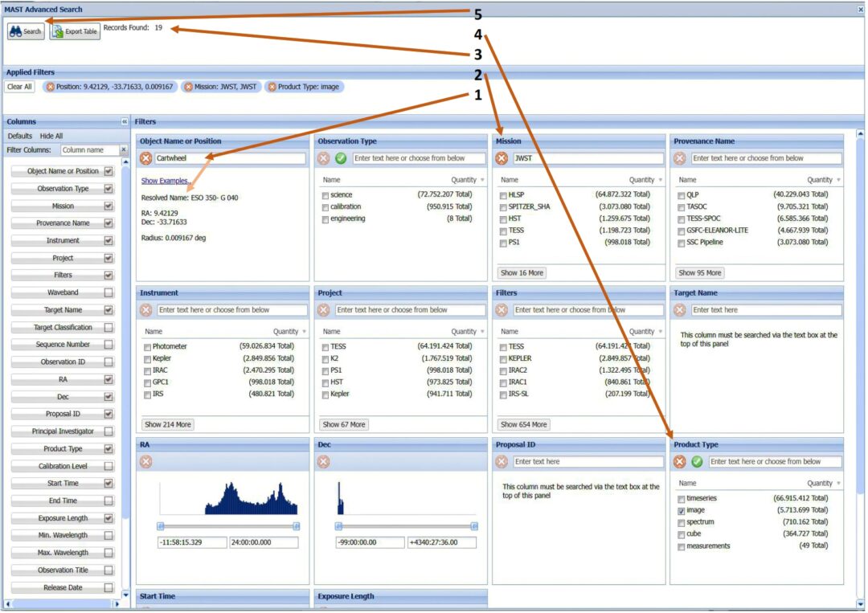The image size is (868, 613).
Task: Remove the Position filter chip
Action: coord(51,87)
